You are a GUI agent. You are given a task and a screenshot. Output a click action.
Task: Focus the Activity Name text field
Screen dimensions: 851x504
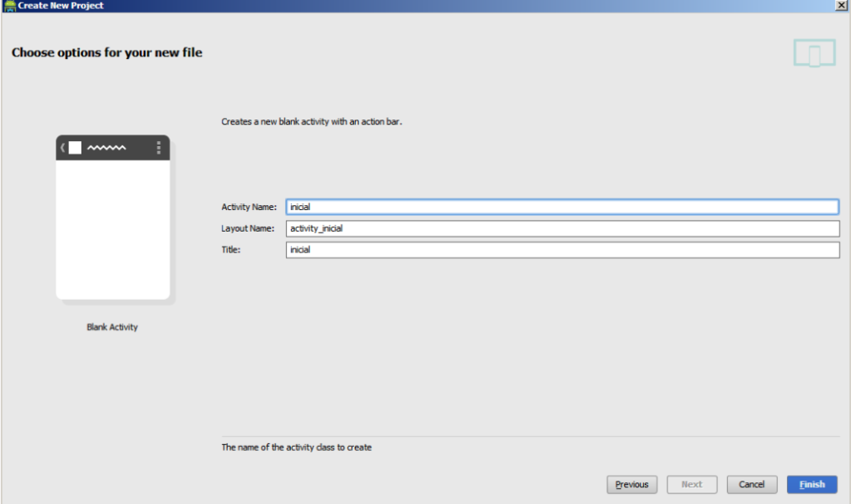[562, 207]
